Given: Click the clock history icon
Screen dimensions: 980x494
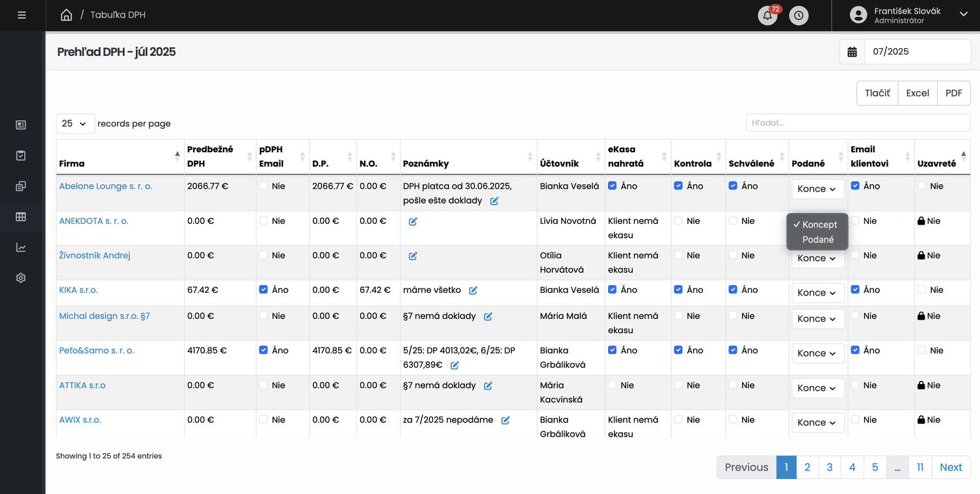Looking at the screenshot, I should click(x=799, y=16).
